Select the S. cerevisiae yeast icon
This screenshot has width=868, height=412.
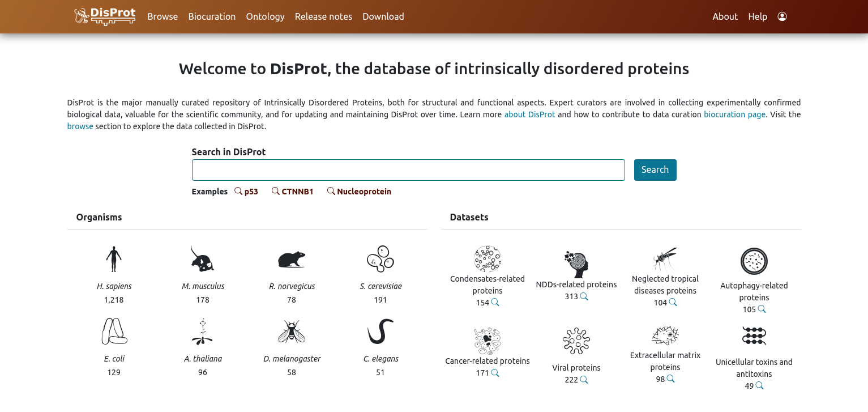(380, 260)
